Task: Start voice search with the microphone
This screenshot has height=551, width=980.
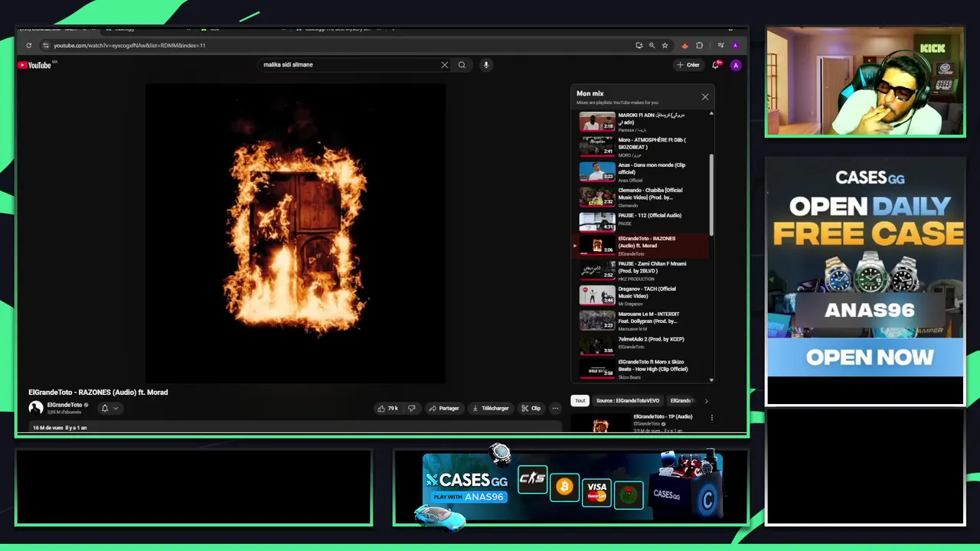Action: tap(485, 65)
